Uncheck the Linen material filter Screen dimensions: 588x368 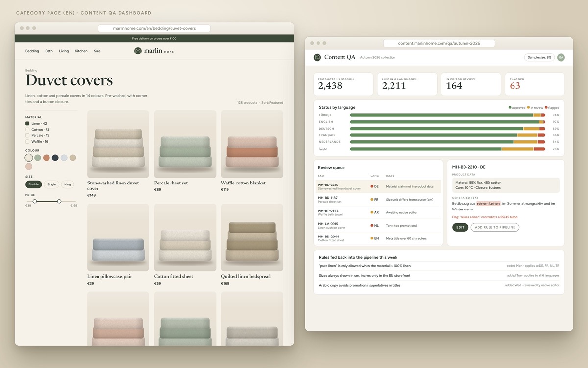pyautogui.click(x=27, y=124)
